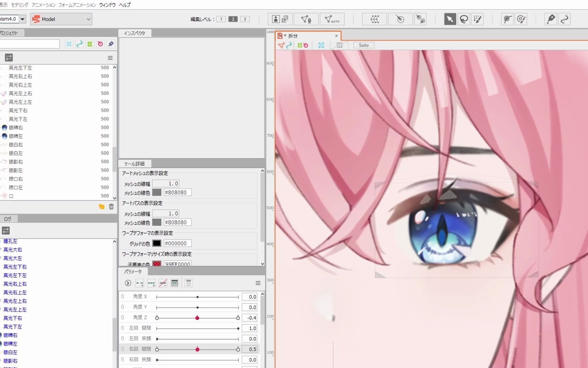Create a warp deformer

pos(375,19)
